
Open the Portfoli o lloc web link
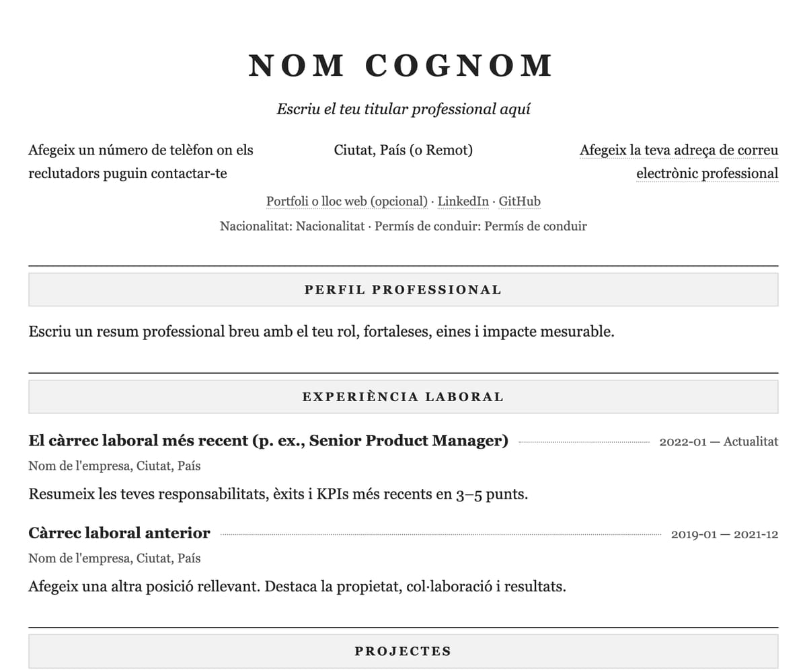point(347,202)
